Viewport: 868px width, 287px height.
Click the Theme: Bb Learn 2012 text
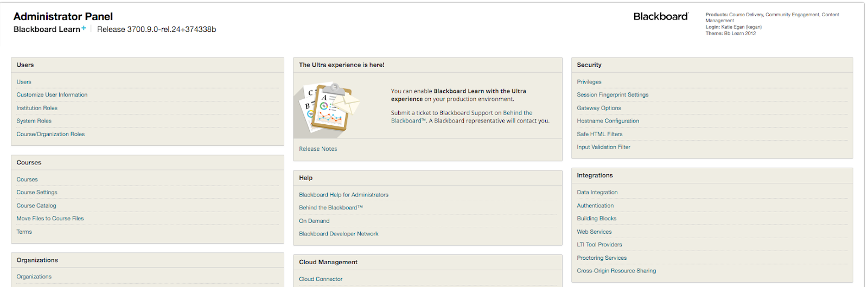point(730,33)
